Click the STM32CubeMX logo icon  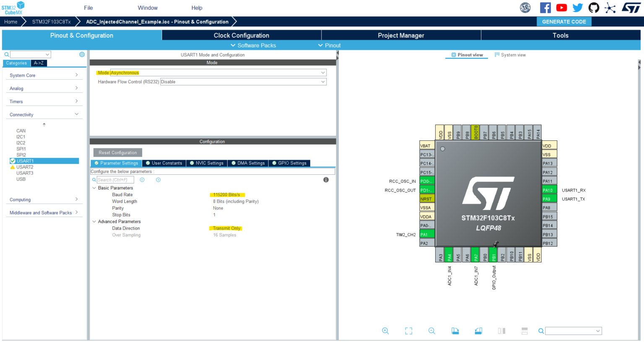click(13, 8)
